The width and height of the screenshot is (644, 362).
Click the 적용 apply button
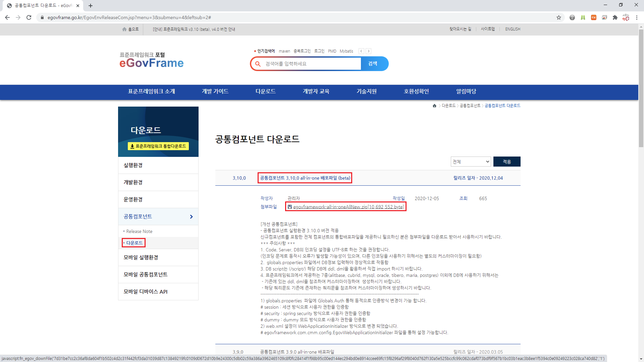pyautogui.click(x=506, y=162)
